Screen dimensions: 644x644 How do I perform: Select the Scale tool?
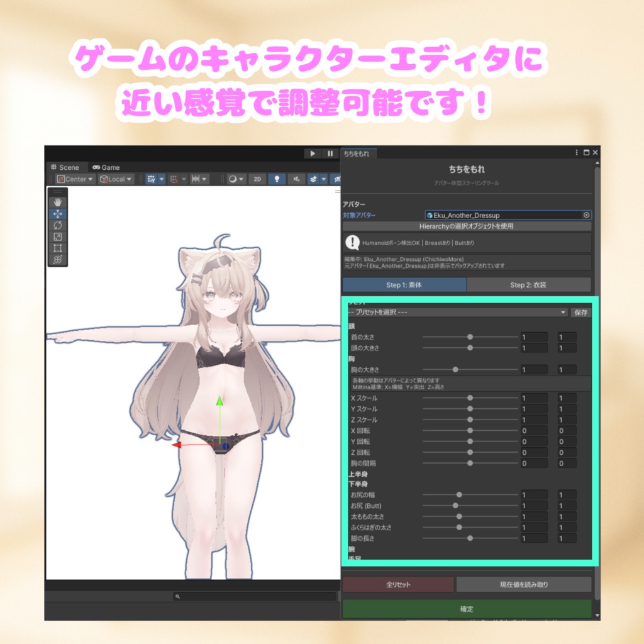pyautogui.click(x=57, y=237)
